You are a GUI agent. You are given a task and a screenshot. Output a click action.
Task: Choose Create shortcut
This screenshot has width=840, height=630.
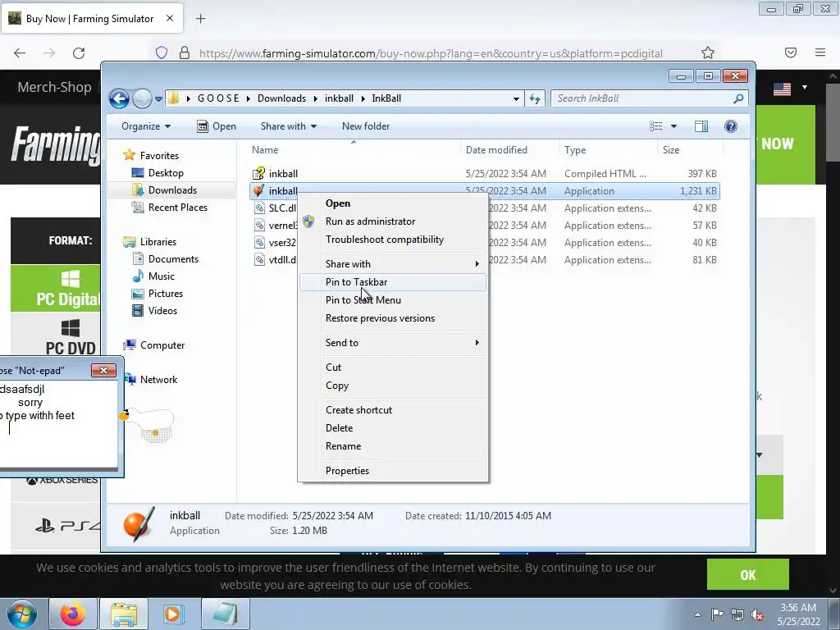[393, 410]
